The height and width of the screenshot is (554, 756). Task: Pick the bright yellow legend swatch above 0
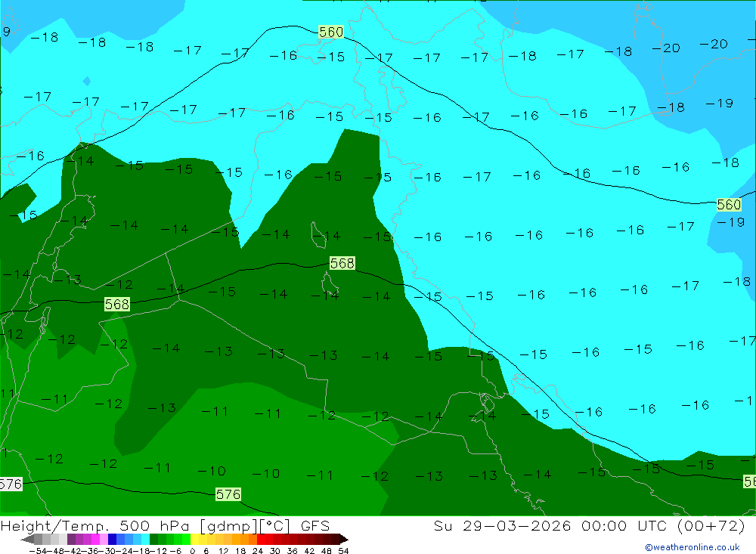pyautogui.click(x=194, y=539)
